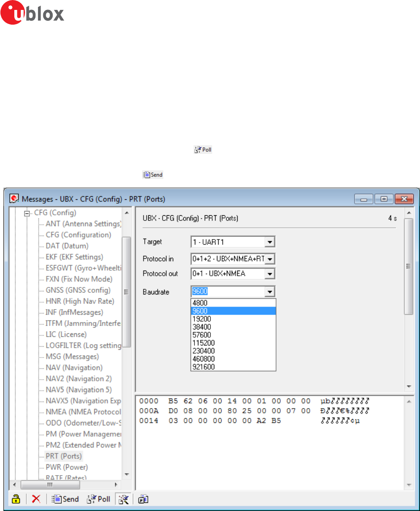The image size is (420, 511).
Task: Select 38400 baudrate option
Action: pyautogui.click(x=233, y=327)
